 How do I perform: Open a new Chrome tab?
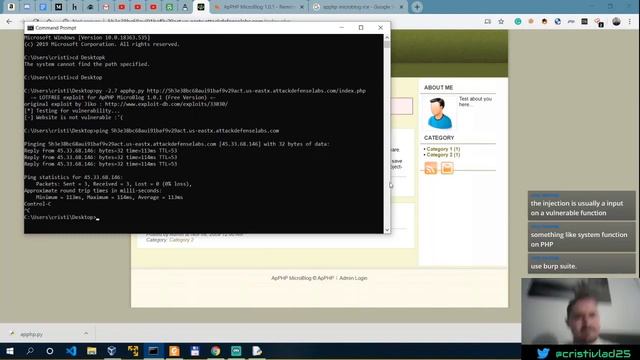(x=417, y=7)
